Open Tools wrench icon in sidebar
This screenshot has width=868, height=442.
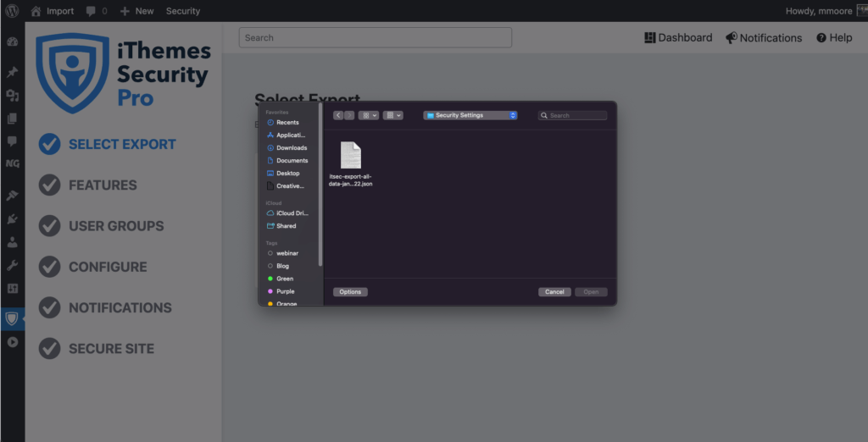12,266
